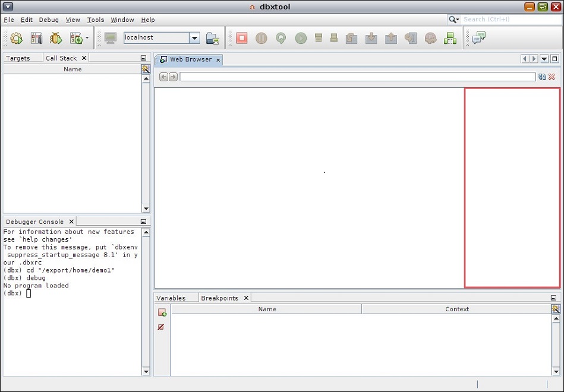Click the Pause toolbar button

click(x=261, y=38)
